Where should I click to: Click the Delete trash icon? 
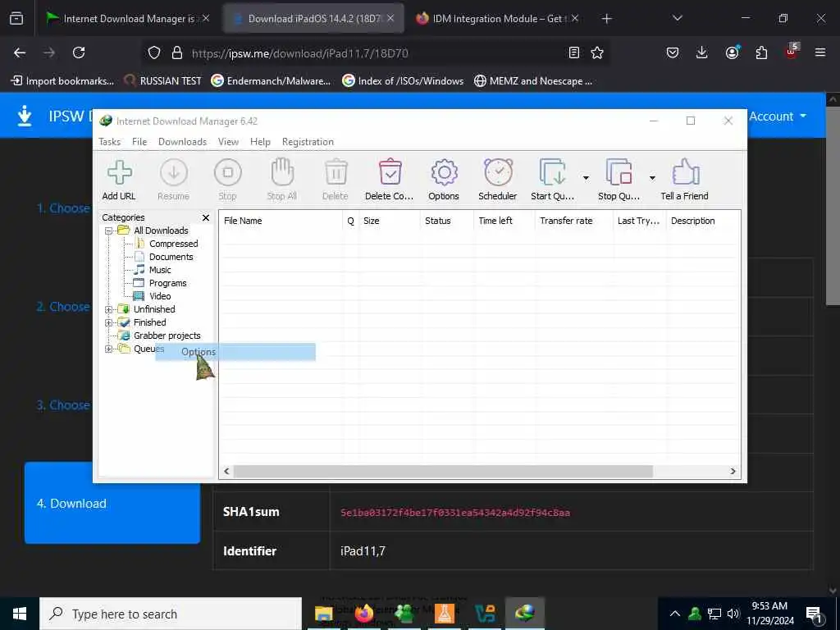point(336,173)
